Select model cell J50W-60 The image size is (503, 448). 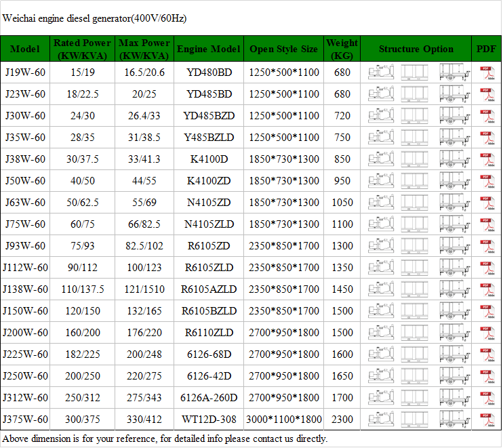pyautogui.click(x=25, y=180)
